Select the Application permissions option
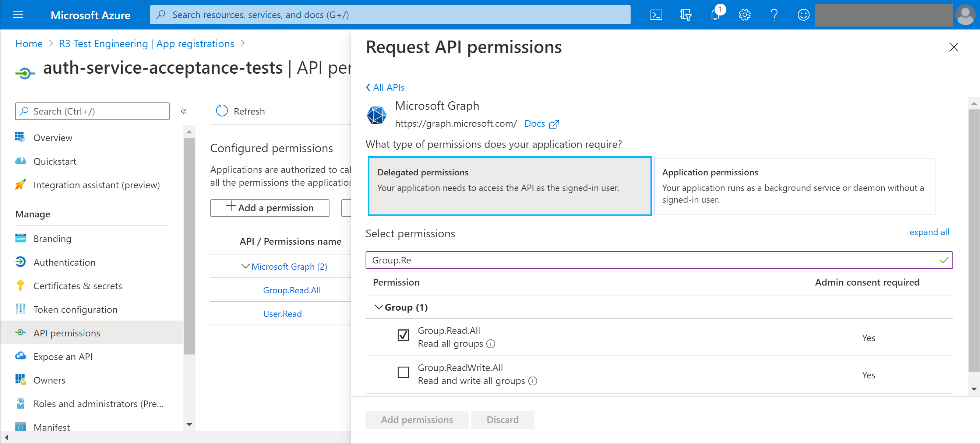 click(794, 186)
